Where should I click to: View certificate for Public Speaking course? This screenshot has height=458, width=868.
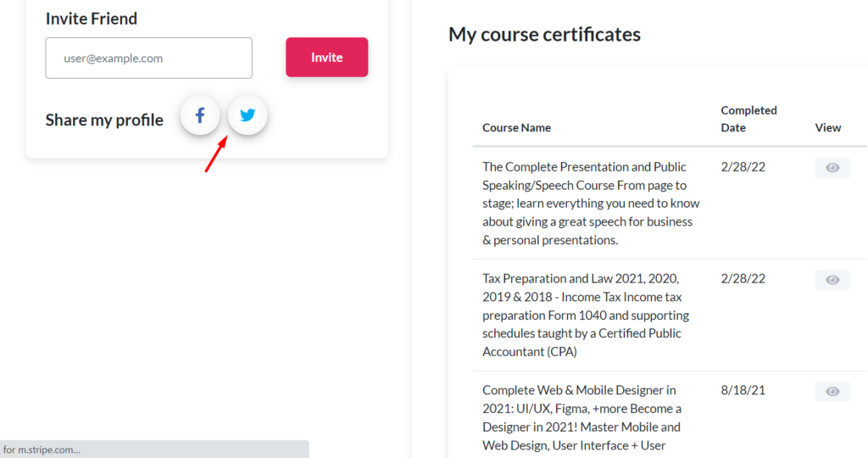(832, 168)
